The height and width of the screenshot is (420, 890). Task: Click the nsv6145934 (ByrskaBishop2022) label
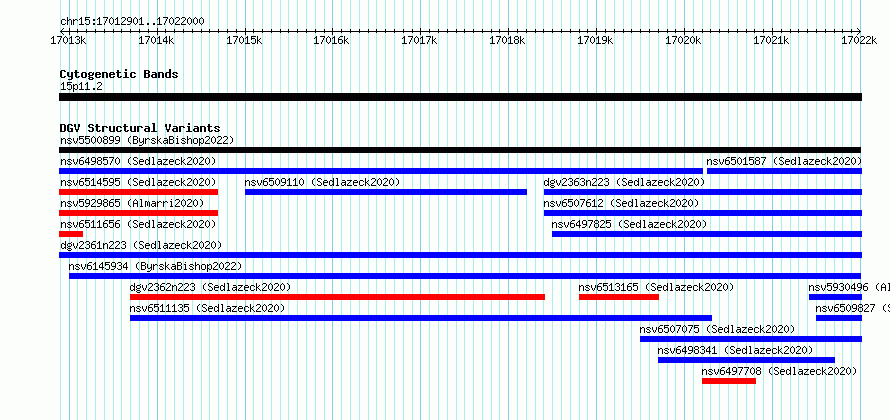point(156,266)
